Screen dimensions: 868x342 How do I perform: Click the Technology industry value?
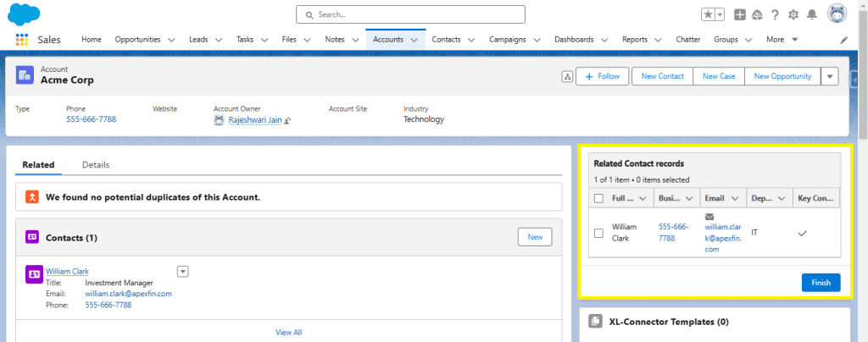[424, 119]
